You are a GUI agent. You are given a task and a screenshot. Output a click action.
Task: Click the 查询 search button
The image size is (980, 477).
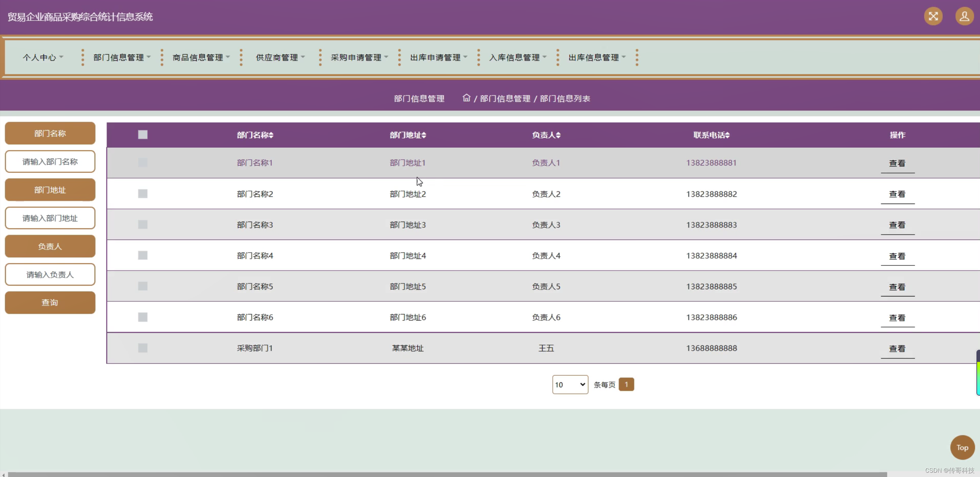[x=50, y=302]
